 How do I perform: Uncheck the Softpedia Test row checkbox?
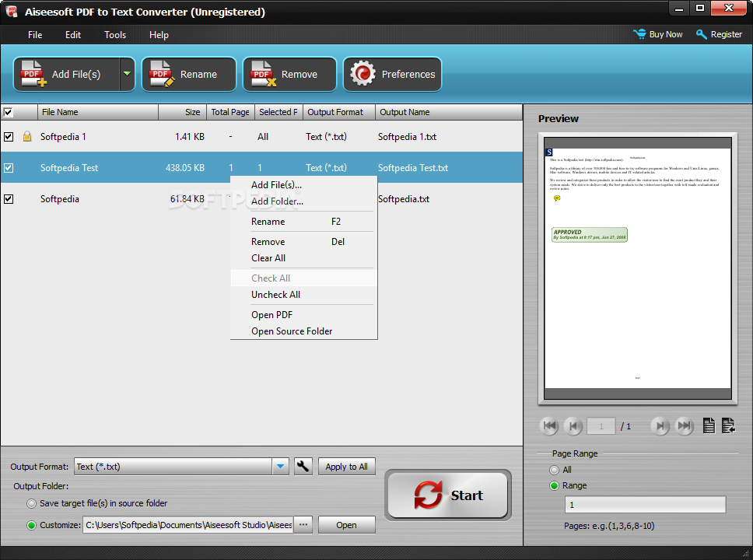[x=9, y=168]
